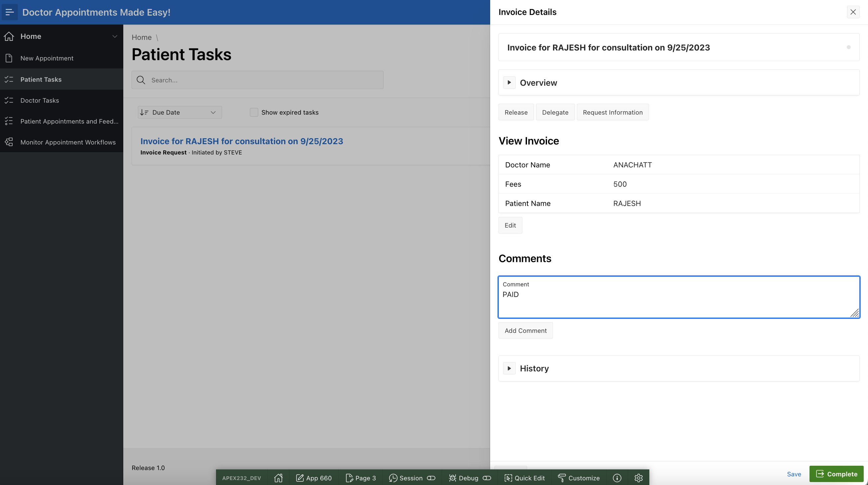Click the hamburger navigation menu icon
The image size is (868, 485).
tap(9, 12)
